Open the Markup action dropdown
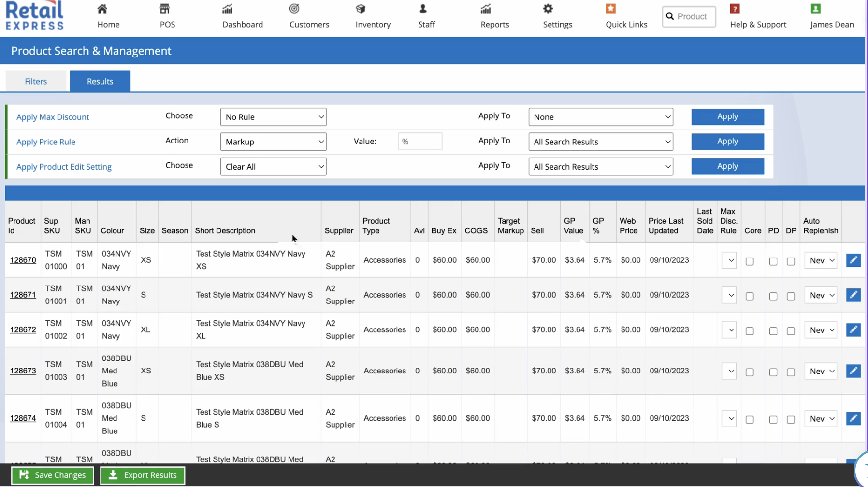Viewport: 868px width, 487px height. [x=273, y=142]
